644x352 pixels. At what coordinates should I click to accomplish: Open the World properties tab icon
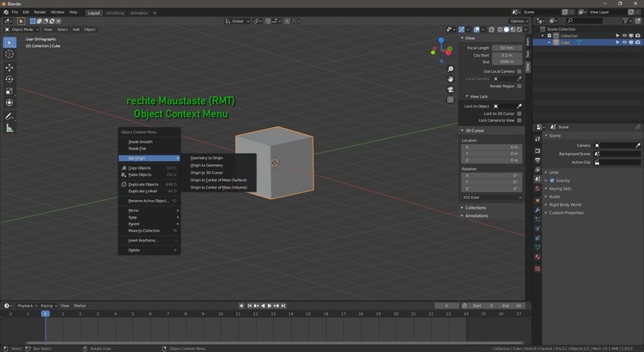(538, 189)
